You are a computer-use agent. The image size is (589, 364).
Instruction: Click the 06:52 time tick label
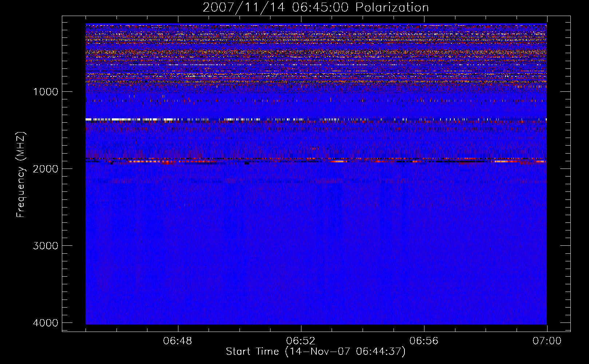point(301,341)
